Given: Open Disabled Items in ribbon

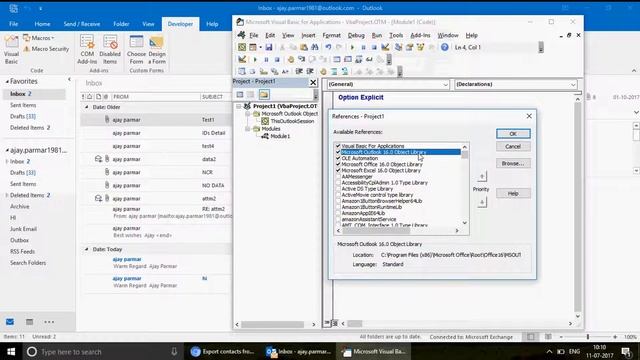Looking at the screenshot, I should coord(110,50).
